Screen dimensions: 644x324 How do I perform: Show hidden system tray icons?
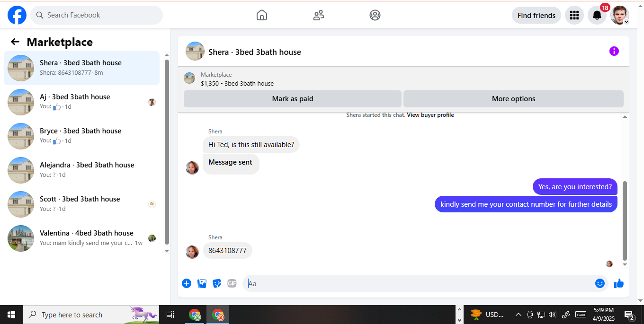click(x=519, y=315)
